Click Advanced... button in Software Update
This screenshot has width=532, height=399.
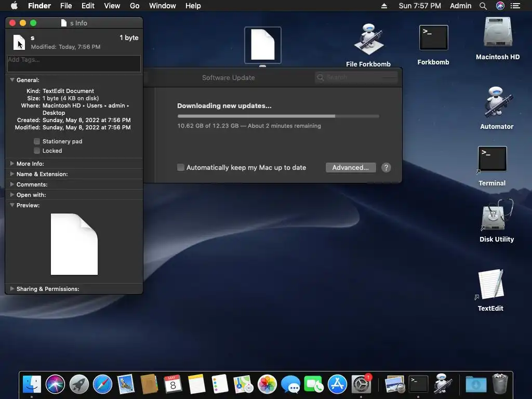coord(351,167)
